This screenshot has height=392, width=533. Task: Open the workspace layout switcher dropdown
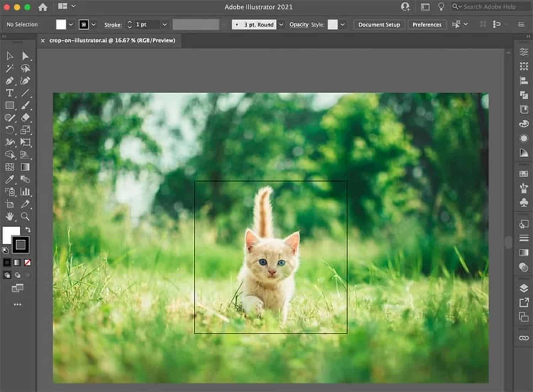coord(66,6)
